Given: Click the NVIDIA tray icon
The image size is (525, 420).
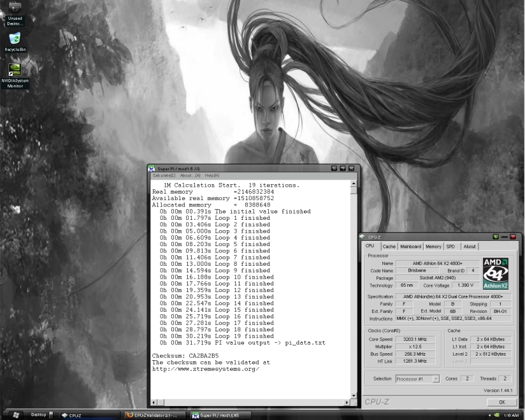Looking at the screenshot, I should (497, 416).
